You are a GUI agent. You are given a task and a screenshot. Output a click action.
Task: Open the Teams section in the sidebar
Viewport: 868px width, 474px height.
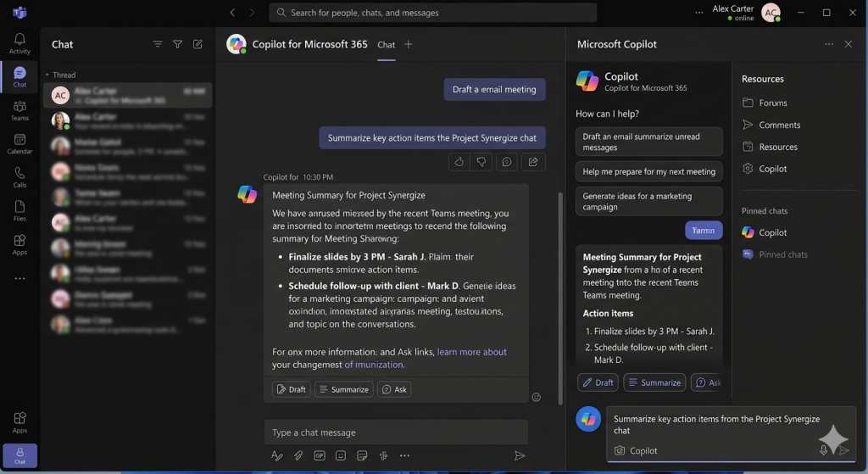point(19,111)
